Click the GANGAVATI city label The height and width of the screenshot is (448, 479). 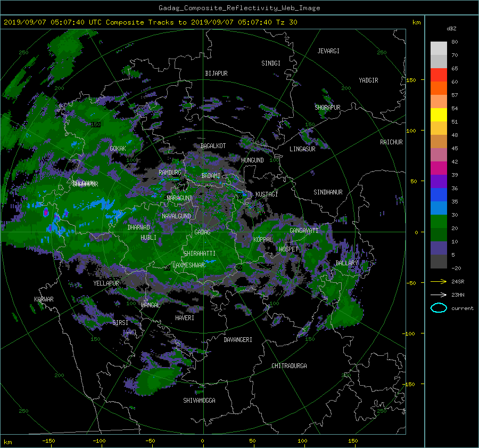click(x=304, y=231)
